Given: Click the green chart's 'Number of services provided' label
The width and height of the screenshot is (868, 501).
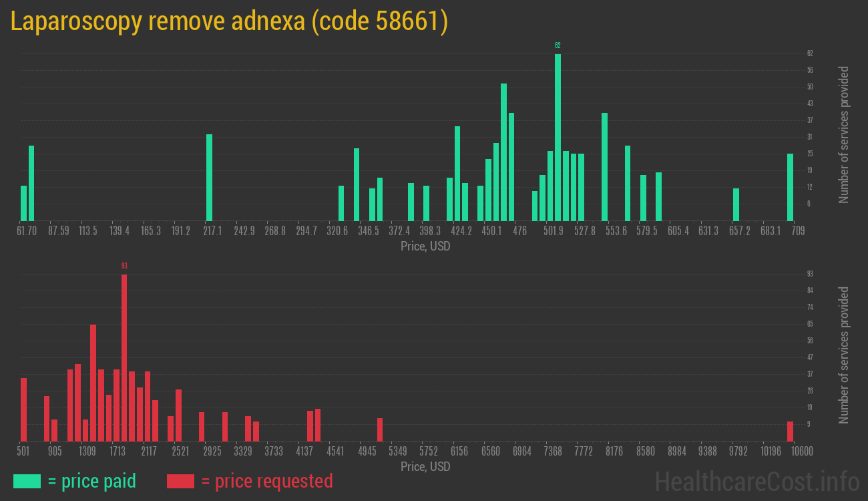Looking at the screenshot, I should pyautogui.click(x=844, y=135).
